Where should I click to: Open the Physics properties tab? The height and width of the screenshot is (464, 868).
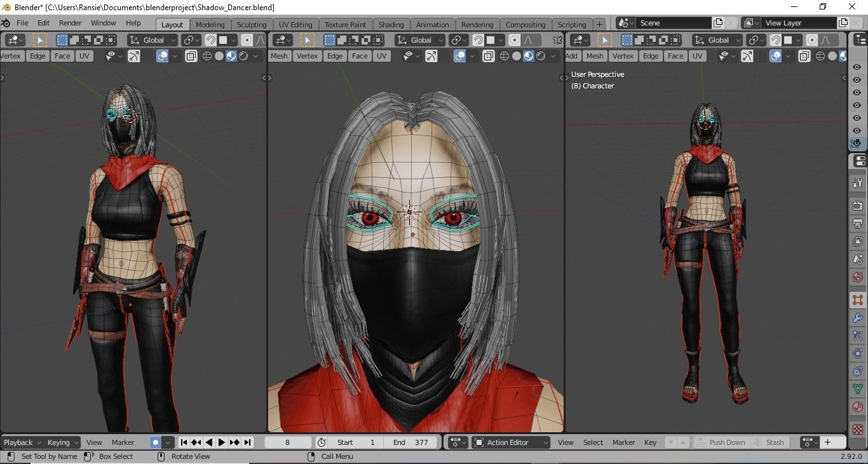pyautogui.click(x=857, y=353)
